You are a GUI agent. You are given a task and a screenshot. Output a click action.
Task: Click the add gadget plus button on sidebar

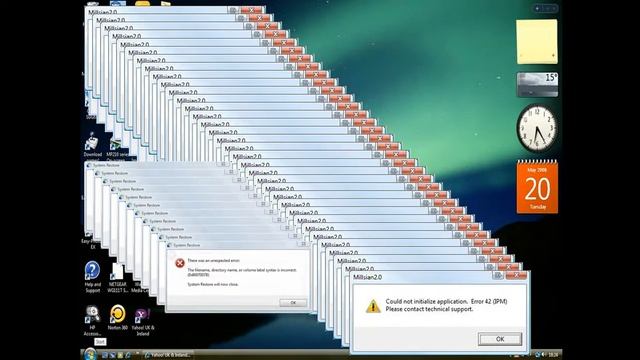[x=538, y=8]
